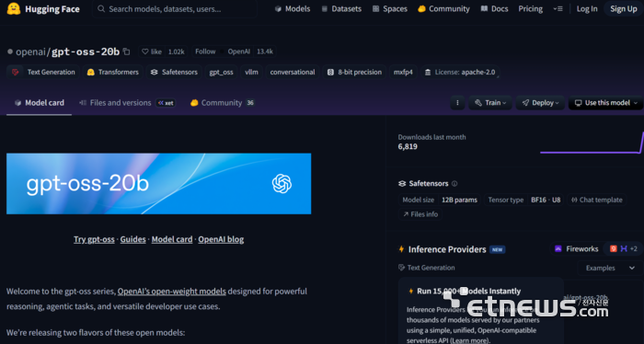Open the three-dot more options menu
This screenshot has width=644, height=344.
point(457,103)
